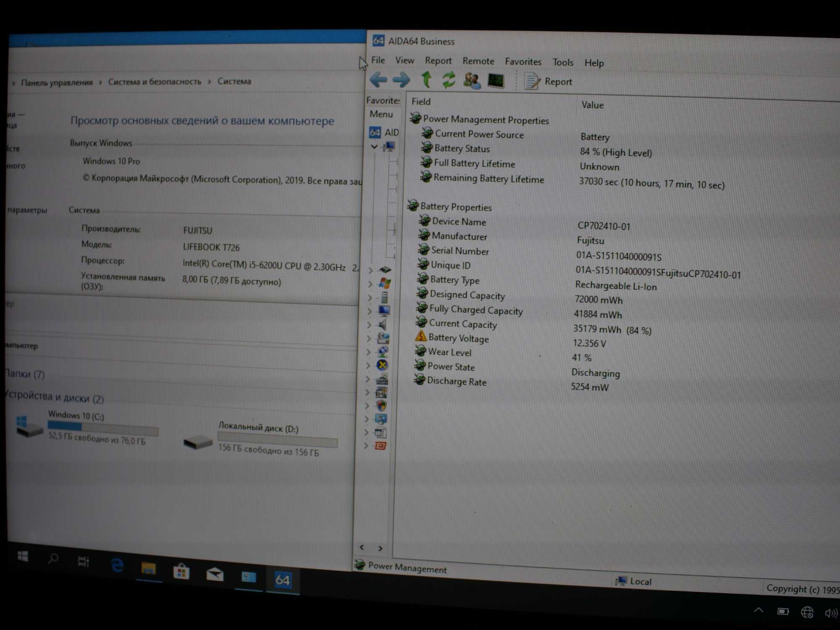Go forward with the blue right arrow in AIDA64

click(401, 80)
